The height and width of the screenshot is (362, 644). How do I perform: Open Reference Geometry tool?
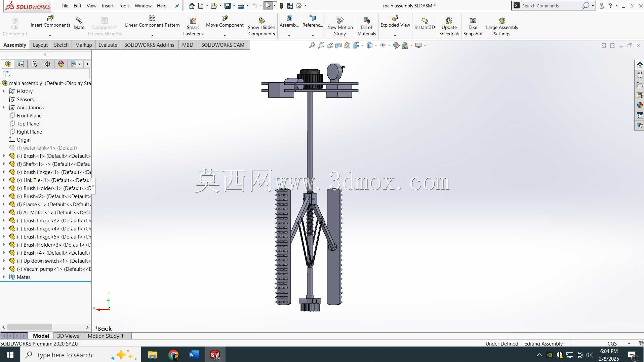(313, 22)
